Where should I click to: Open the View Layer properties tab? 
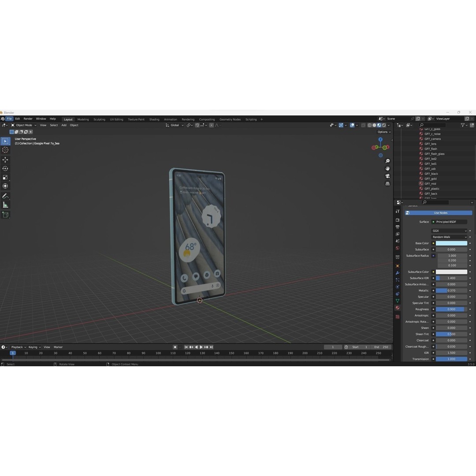398,234
